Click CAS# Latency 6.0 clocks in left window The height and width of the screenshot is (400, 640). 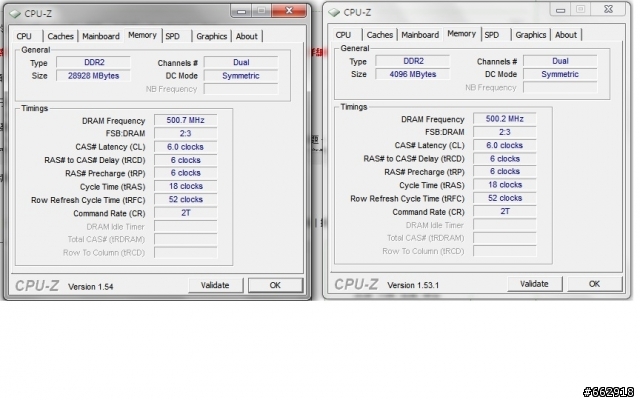coord(186,147)
